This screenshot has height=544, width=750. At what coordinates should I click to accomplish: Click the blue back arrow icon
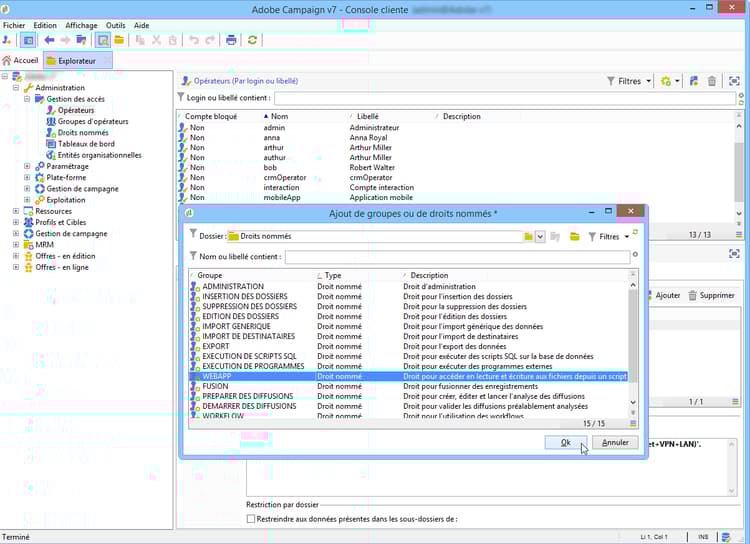click(49, 40)
